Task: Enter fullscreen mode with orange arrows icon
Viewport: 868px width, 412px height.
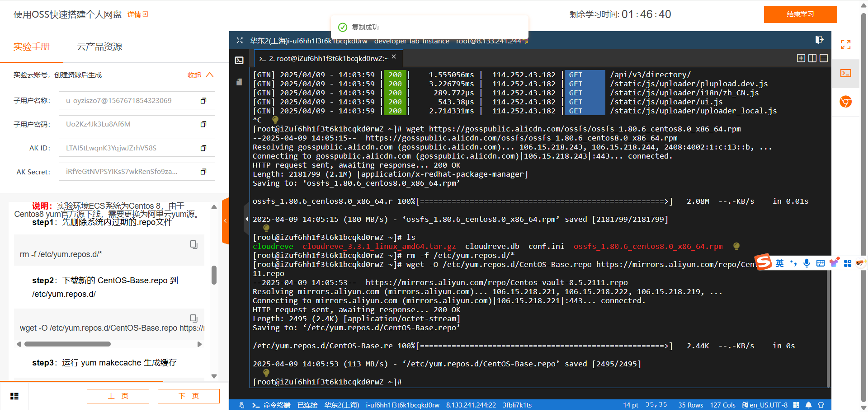Action: point(845,44)
